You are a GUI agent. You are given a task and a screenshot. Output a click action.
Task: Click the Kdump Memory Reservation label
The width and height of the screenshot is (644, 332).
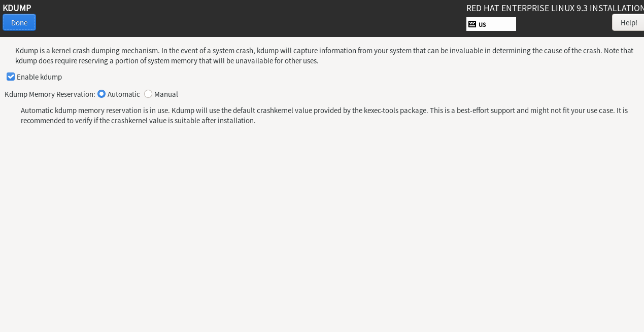pos(50,94)
